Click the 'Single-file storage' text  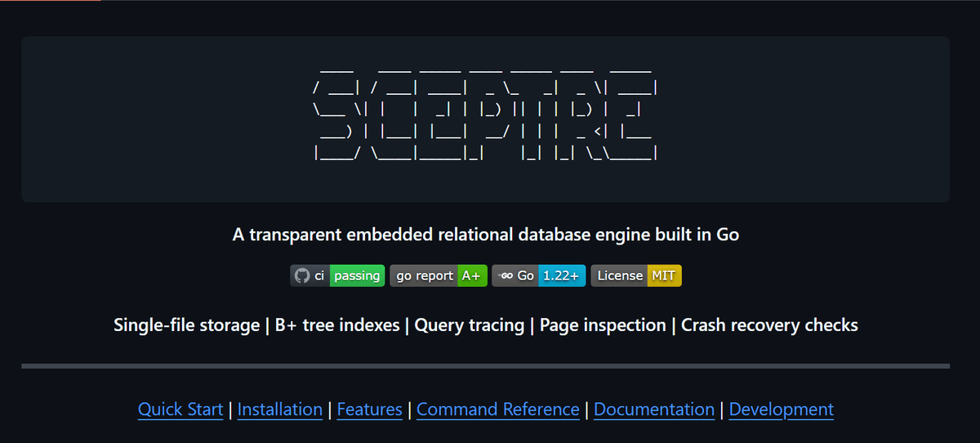click(186, 325)
